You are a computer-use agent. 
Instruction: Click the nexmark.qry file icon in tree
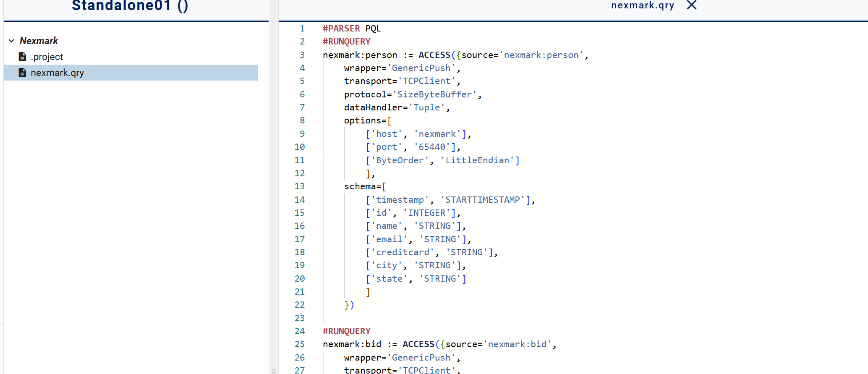[23, 73]
